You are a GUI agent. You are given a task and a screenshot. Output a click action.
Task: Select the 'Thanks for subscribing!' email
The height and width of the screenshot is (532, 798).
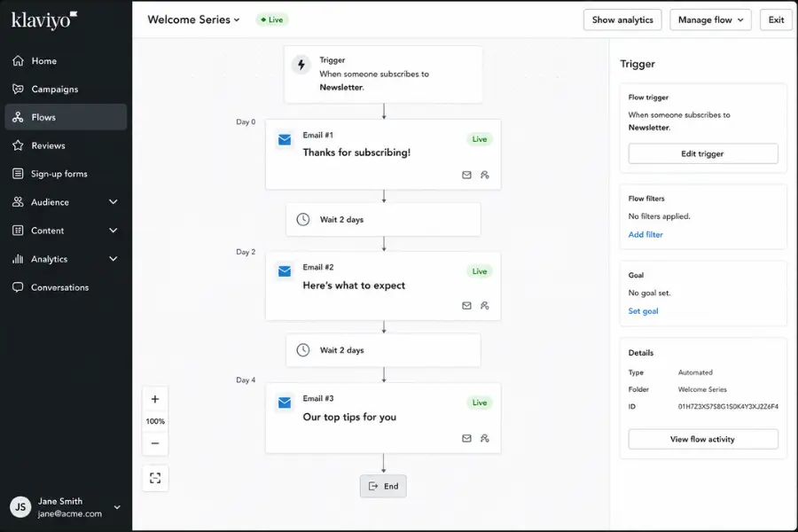click(383, 154)
